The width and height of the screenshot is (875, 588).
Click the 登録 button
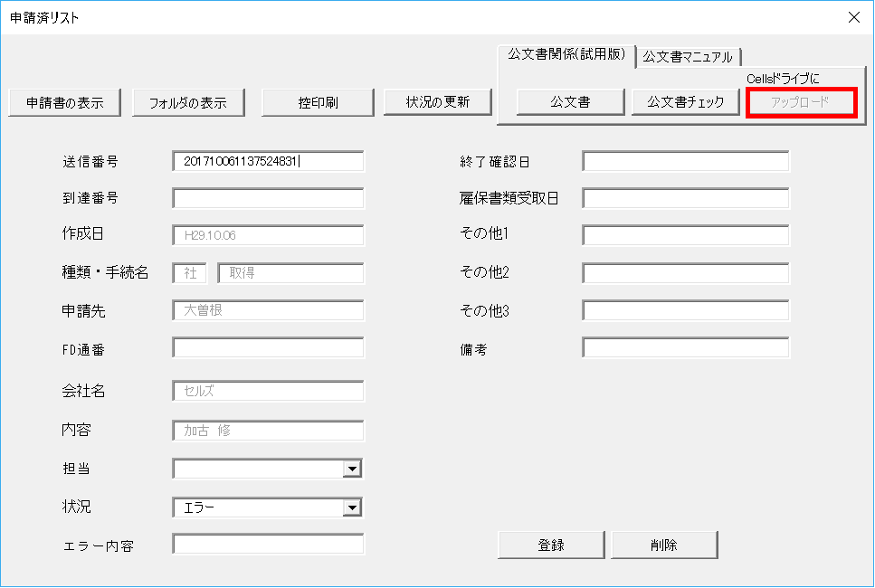pyautogui.click(x=551, y=545)
